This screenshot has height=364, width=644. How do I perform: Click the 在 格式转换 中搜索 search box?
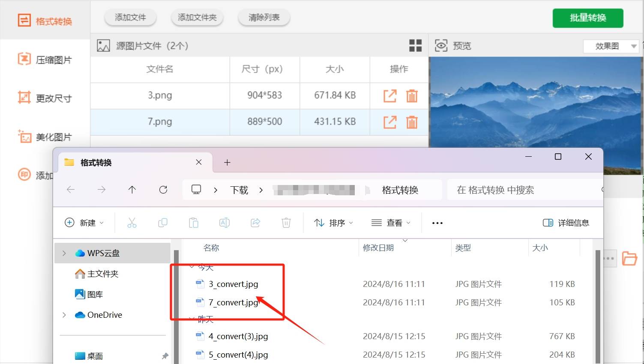point(525,190)
